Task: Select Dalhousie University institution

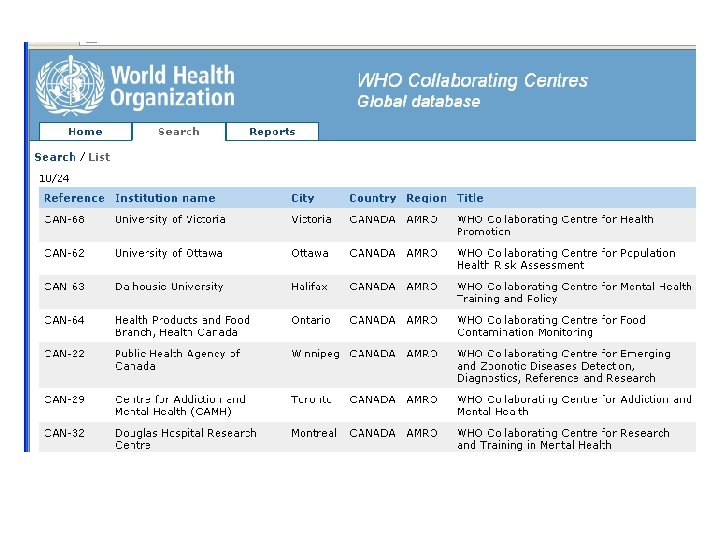Action: (x=169, y=287)
